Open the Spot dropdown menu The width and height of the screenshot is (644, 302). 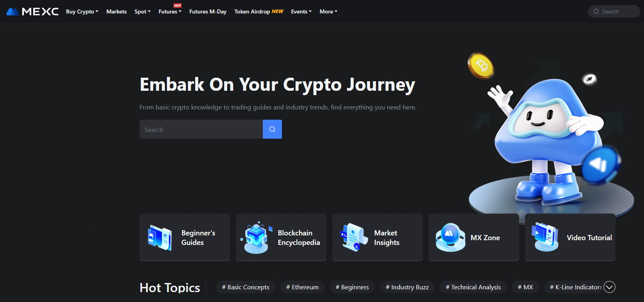click(142, 11)
